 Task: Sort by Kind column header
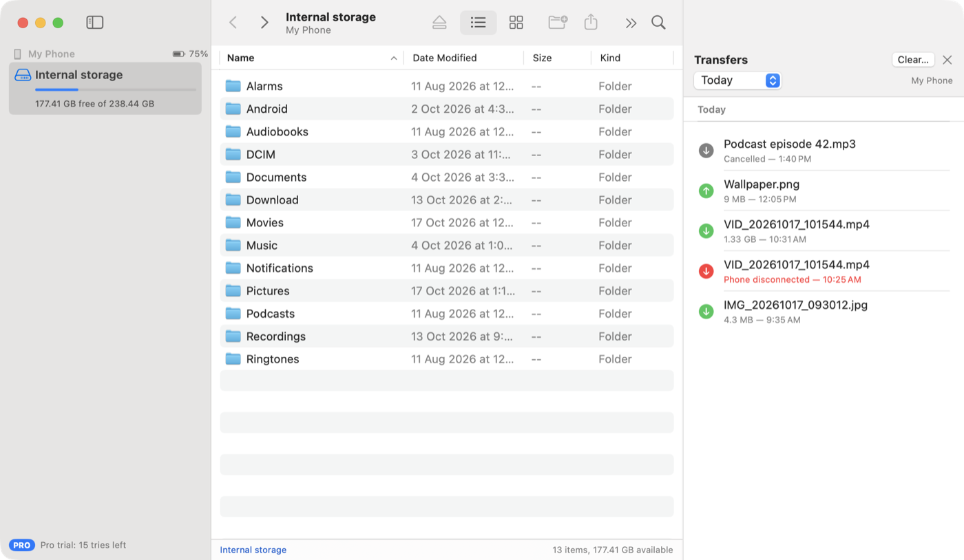(x=631, y=58)
